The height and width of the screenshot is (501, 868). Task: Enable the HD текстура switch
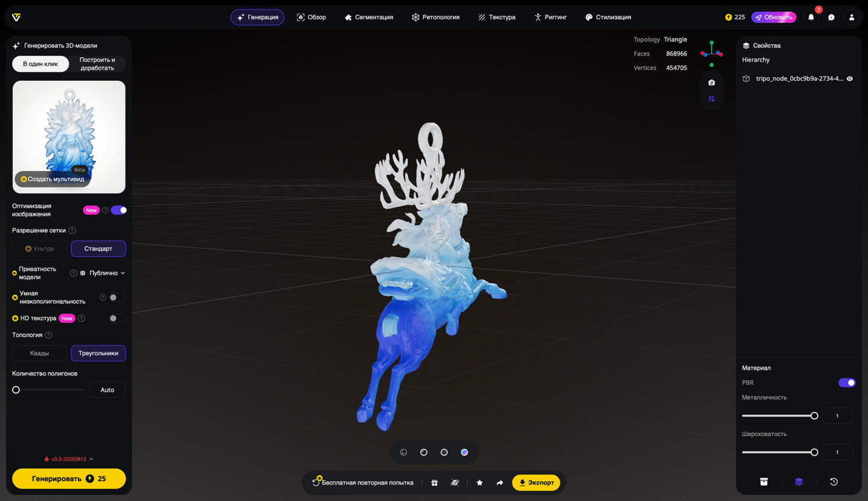pyautogui.click(x=117, y=318)
